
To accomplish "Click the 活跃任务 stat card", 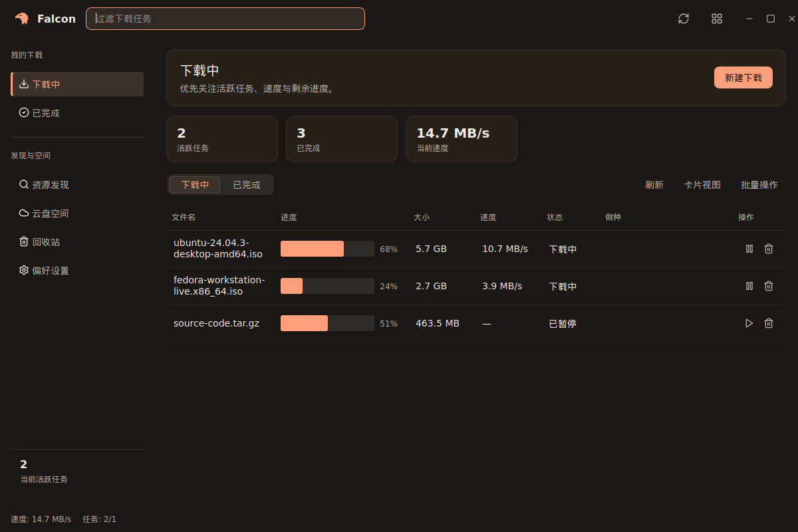I will pos(222,139).
